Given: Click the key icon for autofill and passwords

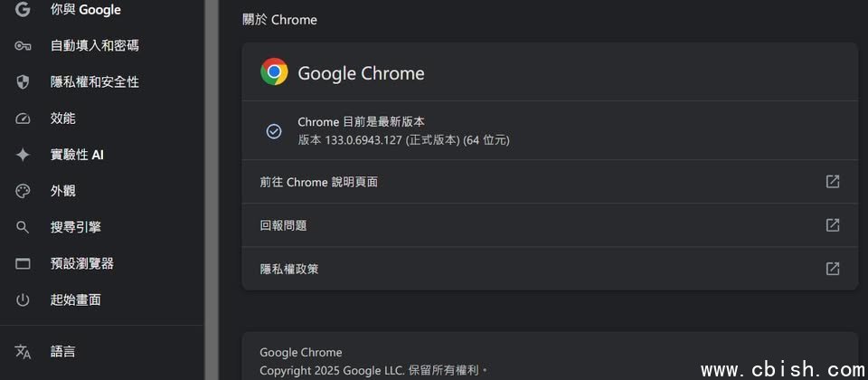Looking at the screenshot, I should [x=24, y=45].
